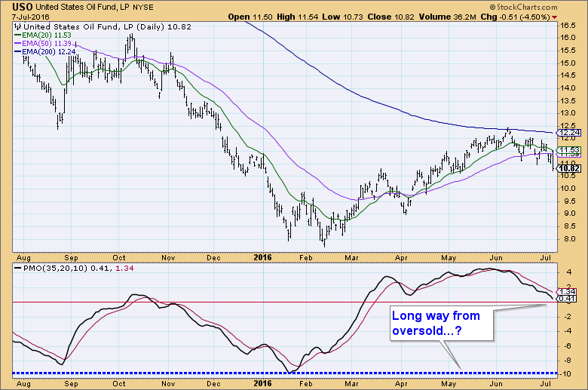Image resolution: width=588 pixels, height=390 pixels.
Task: Click the 0.41 PMO value tag
Action: [567, 299]
